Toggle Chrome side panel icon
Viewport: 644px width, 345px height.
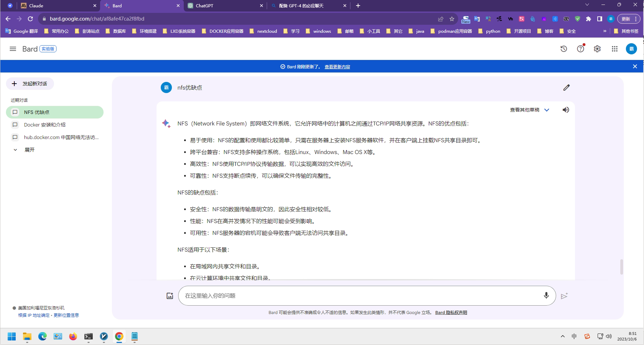point(600,19)
